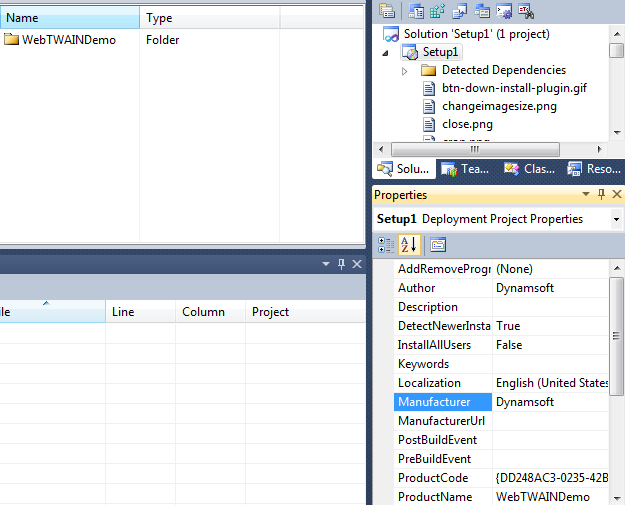Collapse the Setup1 project node

pyautogui.click(x=387, y=52)
